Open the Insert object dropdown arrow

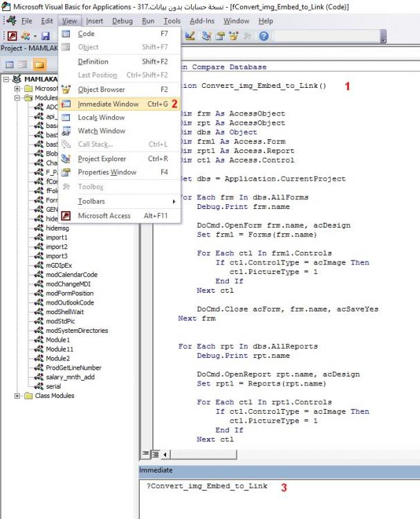pos(35,36)
